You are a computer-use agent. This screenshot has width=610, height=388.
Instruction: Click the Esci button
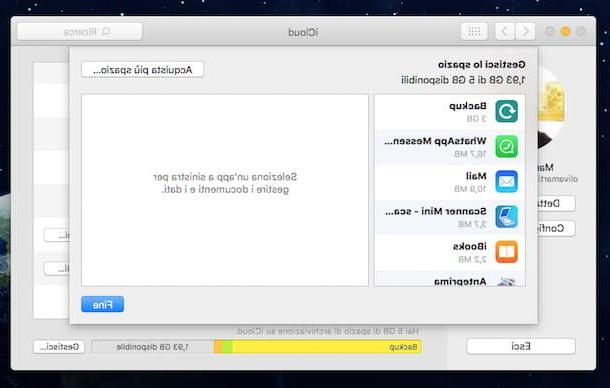[x=521, y=346]
